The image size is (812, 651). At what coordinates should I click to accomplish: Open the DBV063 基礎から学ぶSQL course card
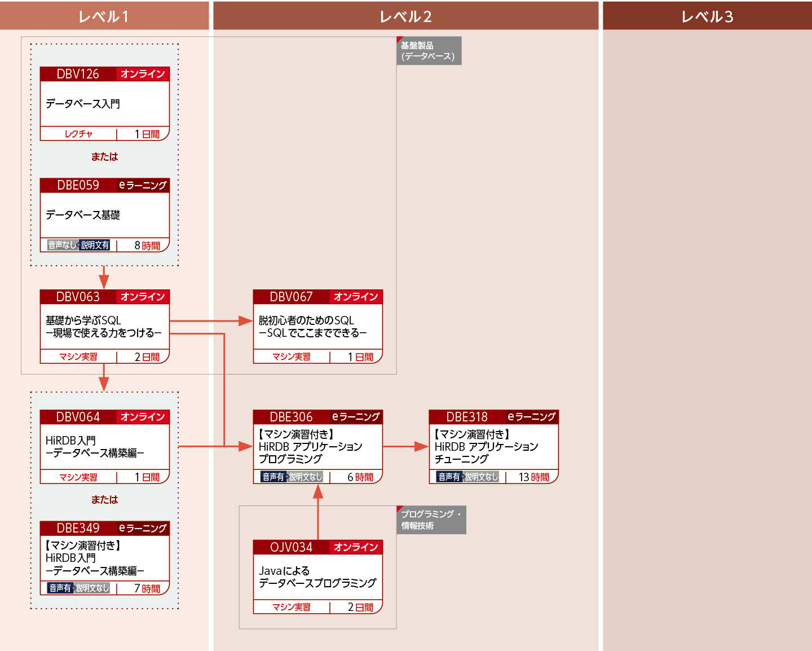click(104, 327)
